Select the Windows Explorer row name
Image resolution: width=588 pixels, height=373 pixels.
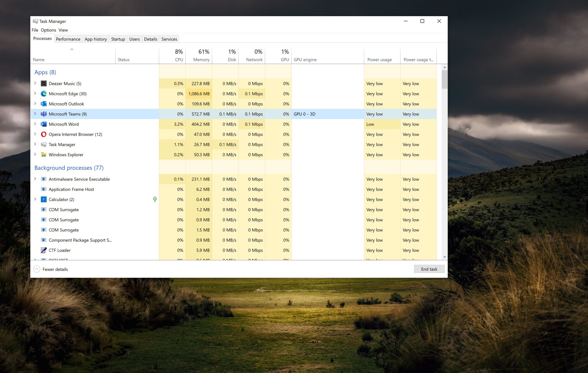click(x=66, y=155)
